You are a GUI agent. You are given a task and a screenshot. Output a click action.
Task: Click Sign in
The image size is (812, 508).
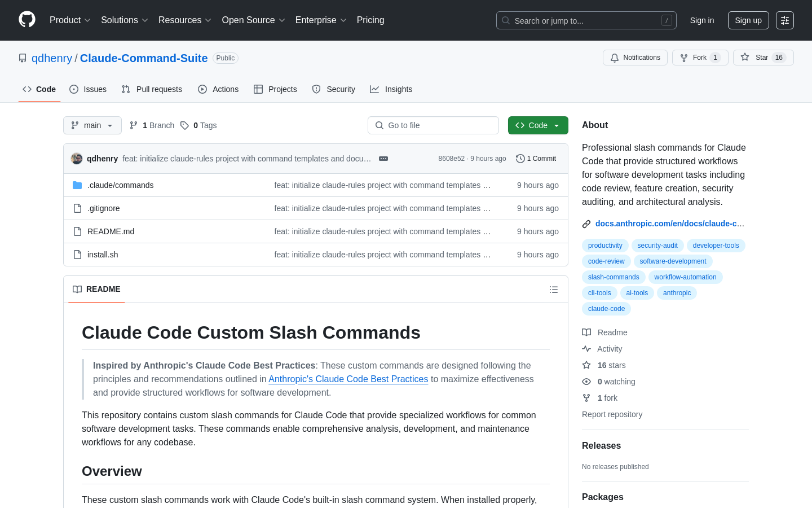[702, 20]
